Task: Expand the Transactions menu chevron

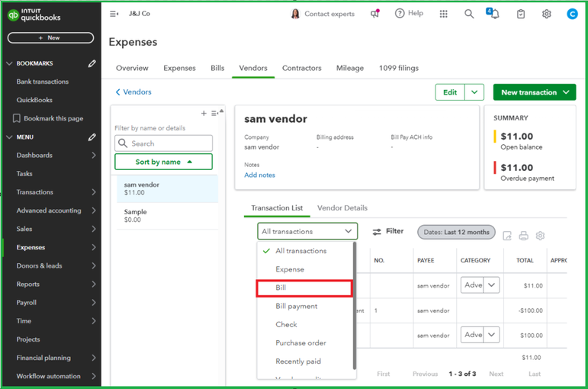Action: (93, 192)
